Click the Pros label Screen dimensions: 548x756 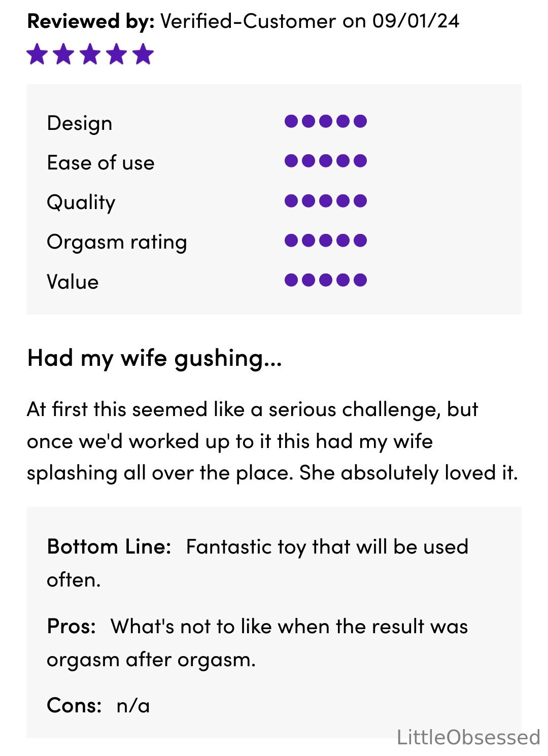tap(72, 627)
